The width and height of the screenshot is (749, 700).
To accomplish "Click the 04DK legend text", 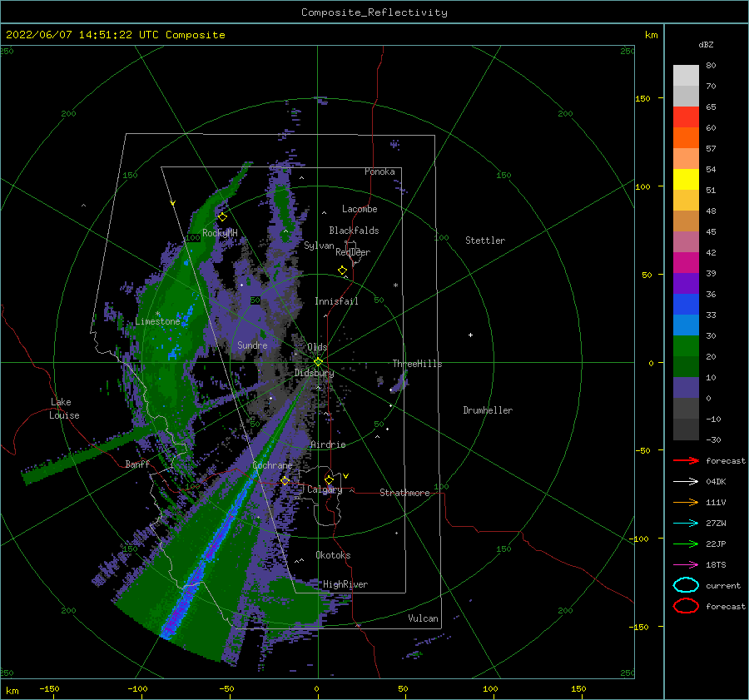I will click(x=716, y=482).
